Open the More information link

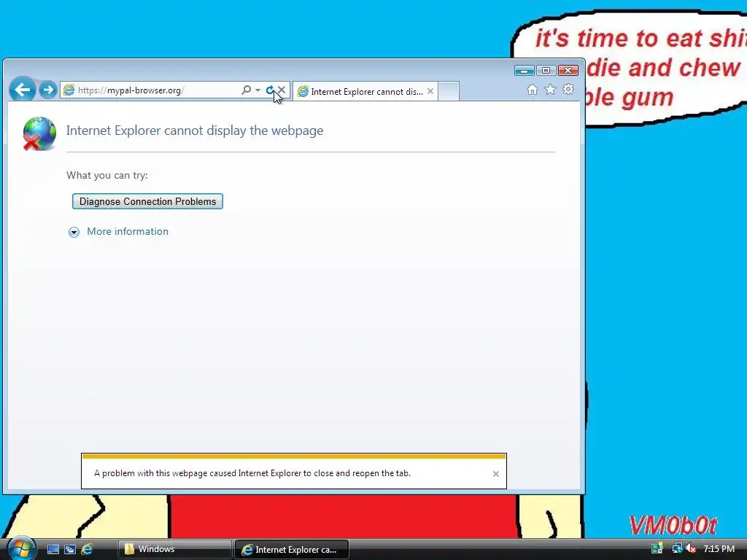tap(128, 231)
